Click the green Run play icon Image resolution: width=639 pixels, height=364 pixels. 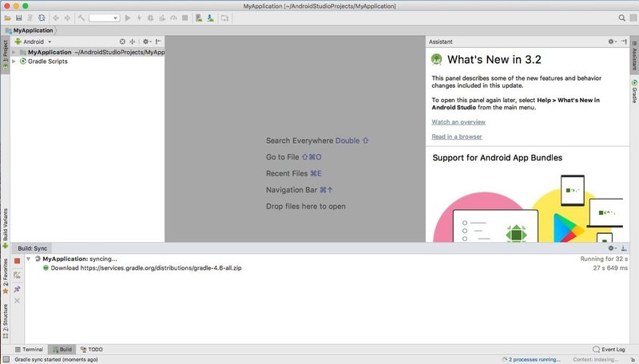pyautogui.click(x=128, y=18)
